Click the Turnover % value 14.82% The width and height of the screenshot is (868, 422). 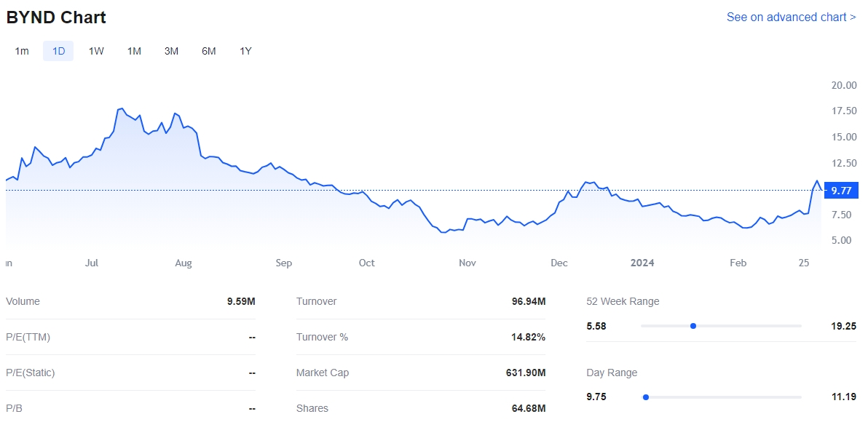point(529,337)
